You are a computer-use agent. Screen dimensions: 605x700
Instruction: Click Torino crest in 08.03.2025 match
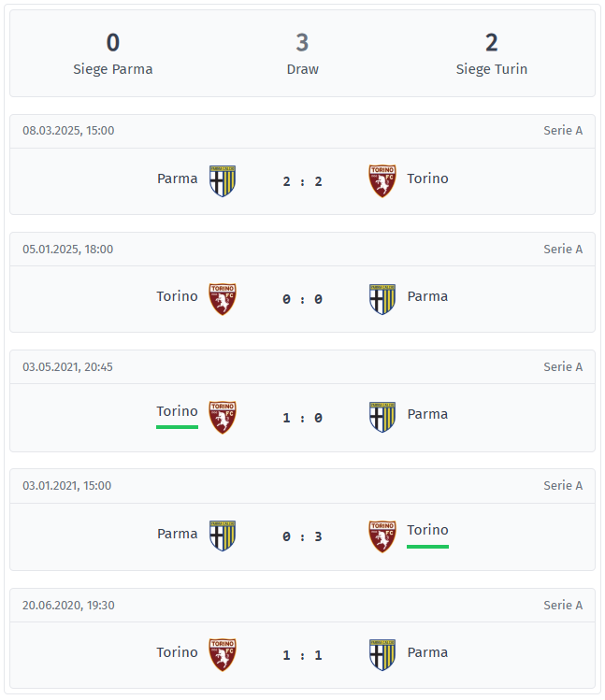click(382, 180)
